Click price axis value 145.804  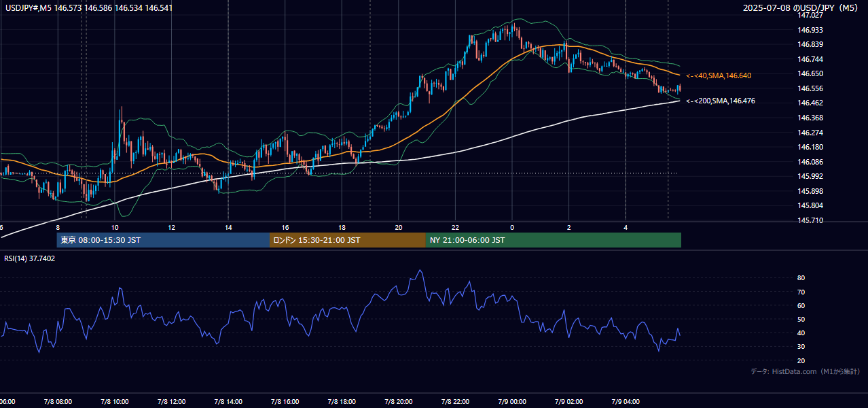coord(811,205)
